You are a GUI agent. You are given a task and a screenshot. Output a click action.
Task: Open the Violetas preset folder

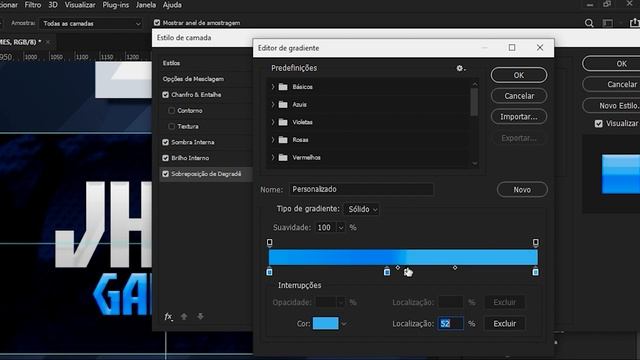[x=302, y=122]
